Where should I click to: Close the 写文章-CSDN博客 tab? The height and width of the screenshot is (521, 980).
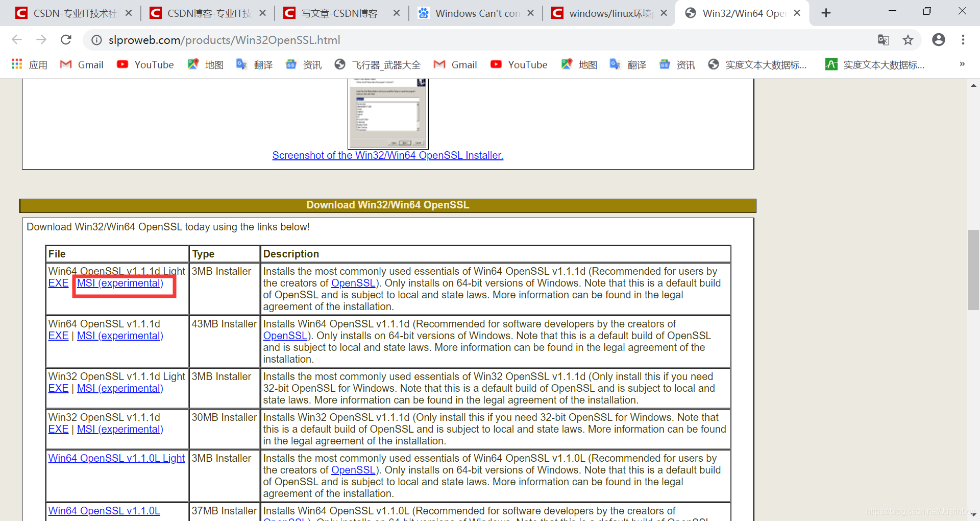coord(397,13)
